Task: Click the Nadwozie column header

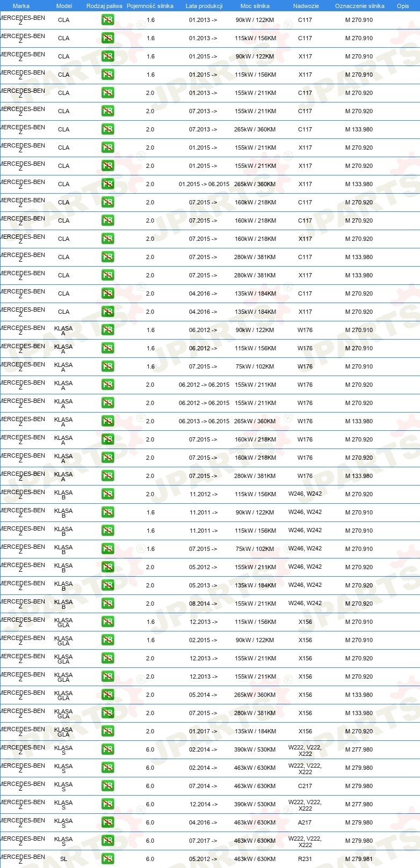Action: pos(306,6)
